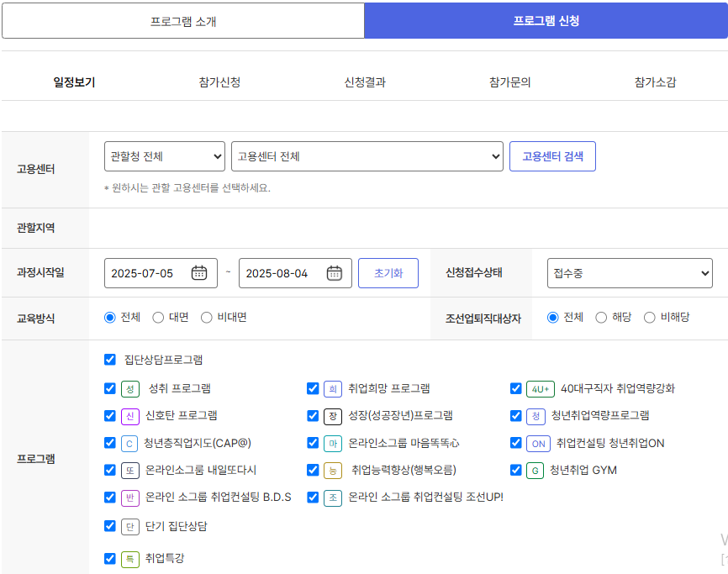Click the green 성 badge for 성취 프로그램

click(130, 389)
